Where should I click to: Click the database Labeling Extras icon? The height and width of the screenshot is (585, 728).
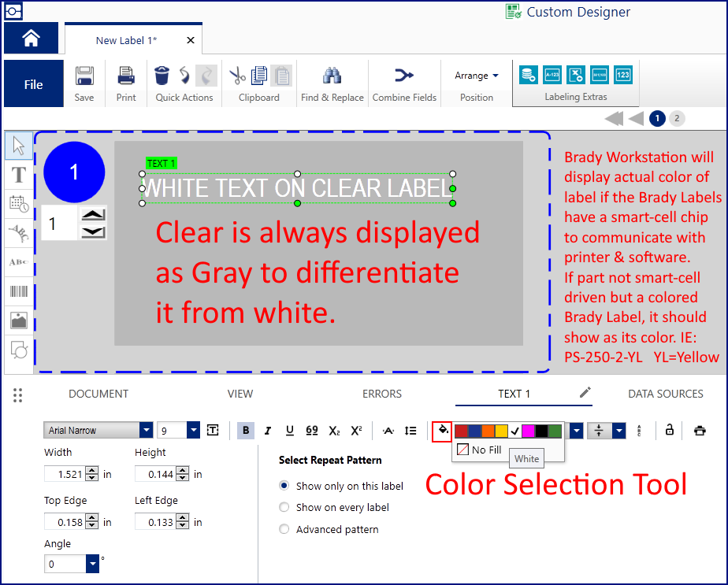529,75
